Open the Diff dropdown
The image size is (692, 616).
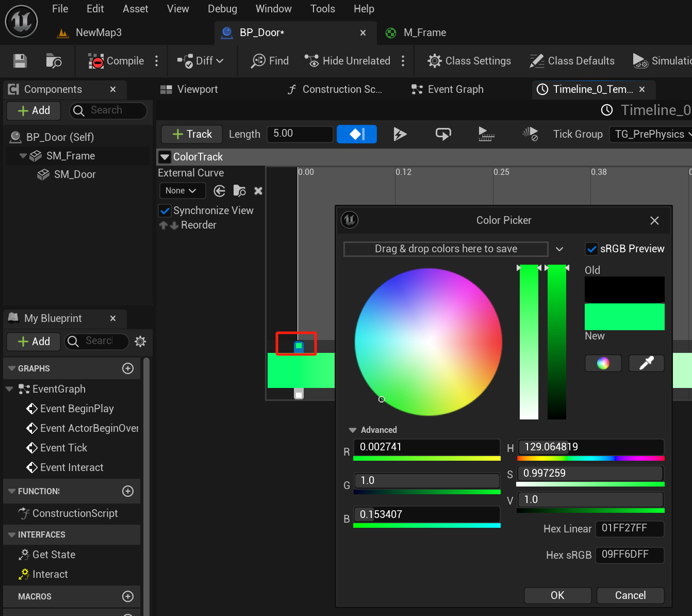coord(200,61)
